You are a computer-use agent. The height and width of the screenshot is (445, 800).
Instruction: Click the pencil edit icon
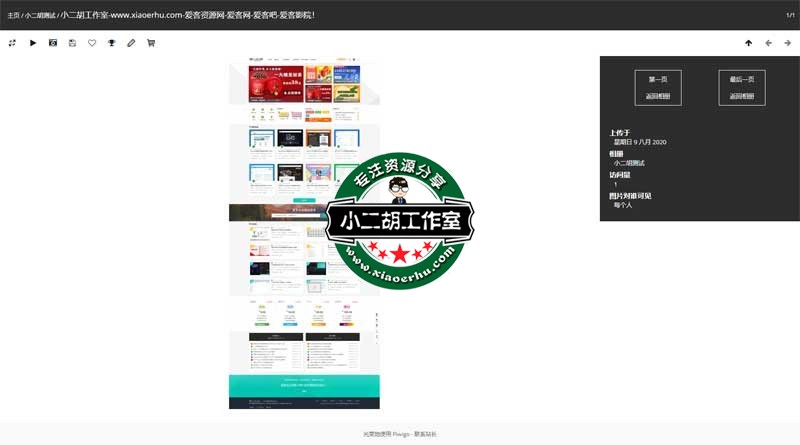pyautogui.click(x=131, y=43)
